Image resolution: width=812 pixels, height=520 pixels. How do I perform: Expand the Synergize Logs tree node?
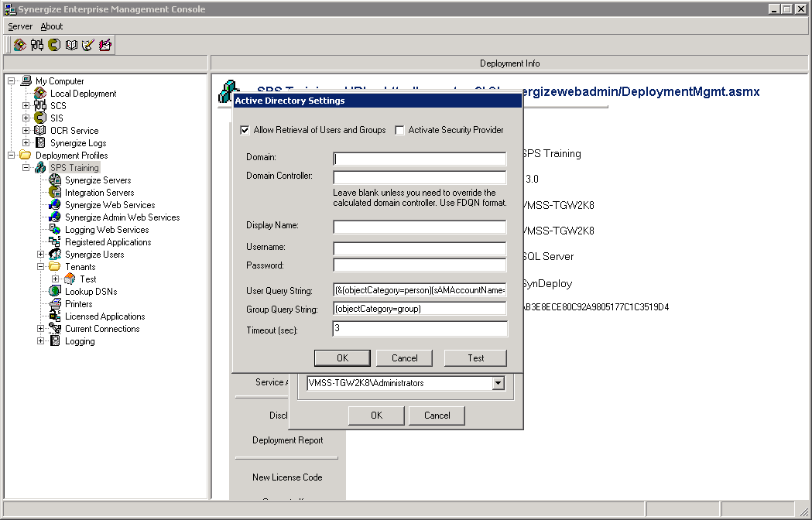[26, 143]
